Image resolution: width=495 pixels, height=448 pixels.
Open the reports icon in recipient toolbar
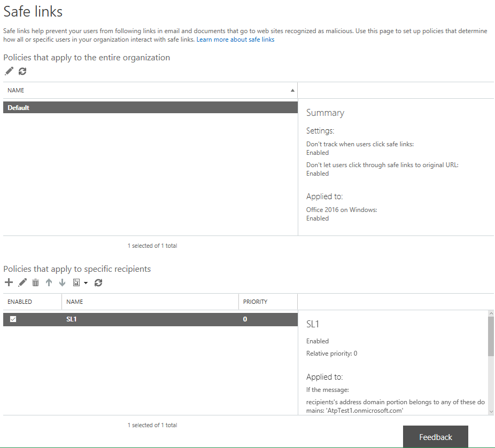(x=76, y=282)
